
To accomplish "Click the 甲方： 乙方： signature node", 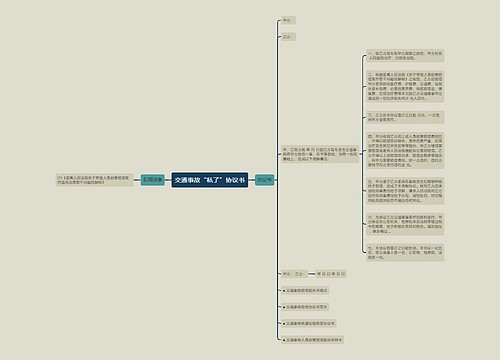I will point(294,274).
